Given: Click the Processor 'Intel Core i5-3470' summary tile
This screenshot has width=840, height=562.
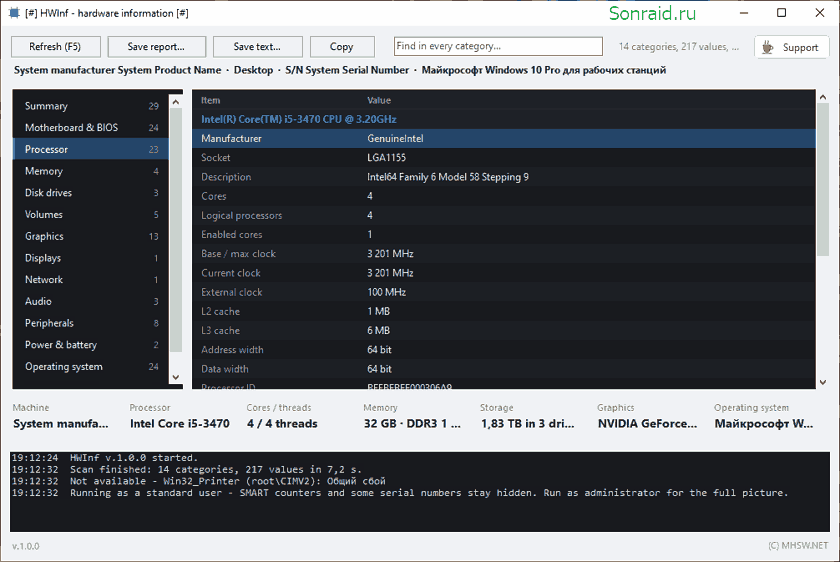Looking at the screenshot, I should pos(180,416).
